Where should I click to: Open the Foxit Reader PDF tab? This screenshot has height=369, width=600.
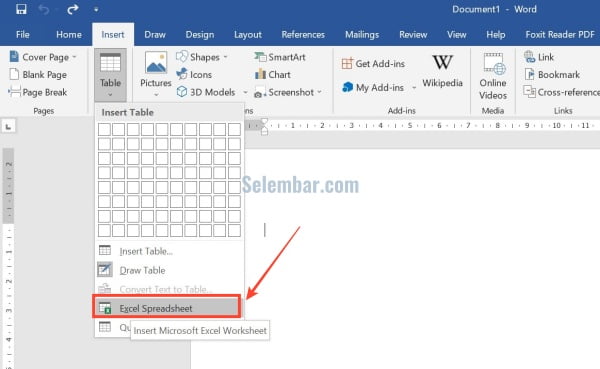pyautogui.click(x=560, y=34)
